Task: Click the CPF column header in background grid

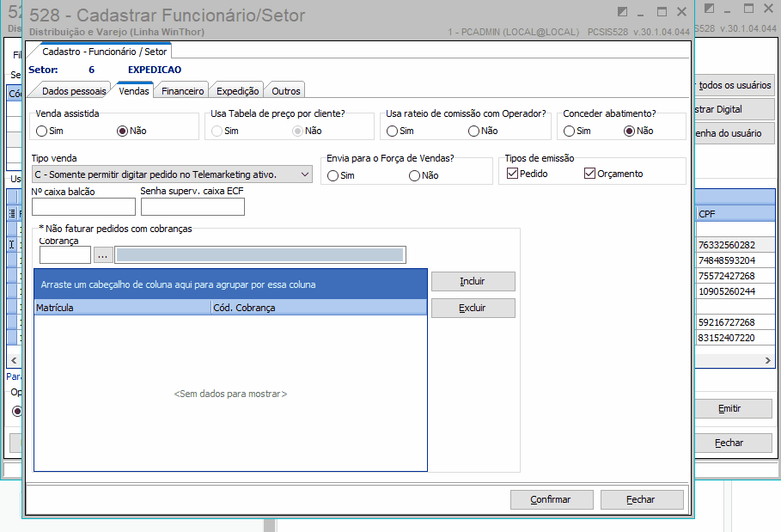Action: click(735, 214)
